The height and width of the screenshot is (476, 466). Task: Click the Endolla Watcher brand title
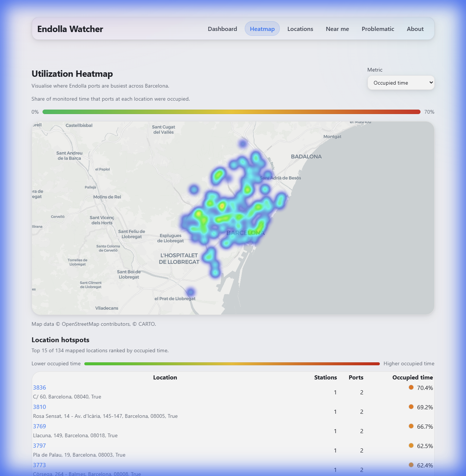[70, 29]
